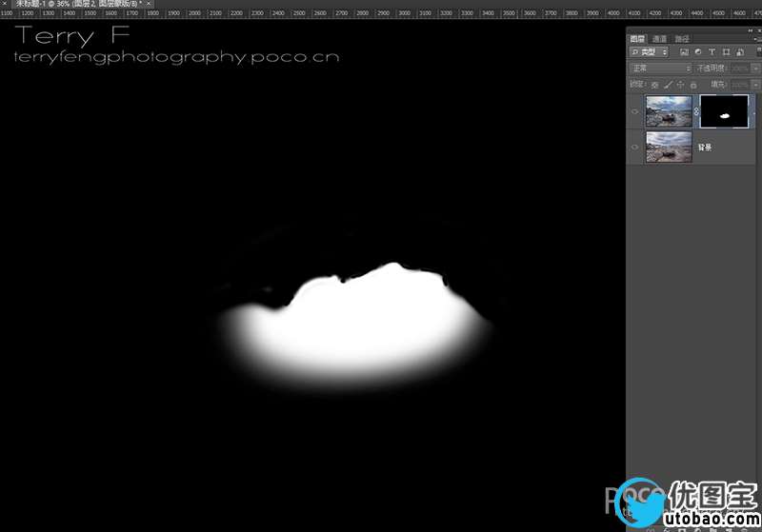This screenshot has width=762, height=532.
Task: Click the 背景 layer name
Action: pos(705,148)
